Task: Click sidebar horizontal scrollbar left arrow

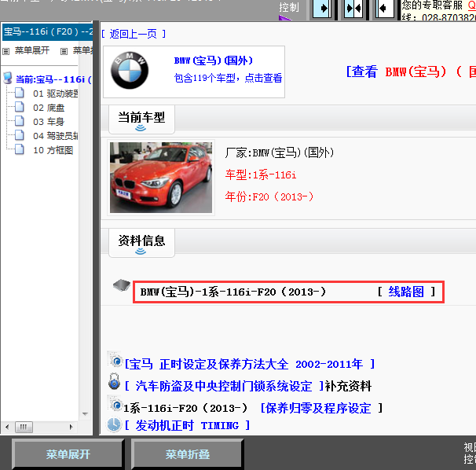Action: click(7, 427)
